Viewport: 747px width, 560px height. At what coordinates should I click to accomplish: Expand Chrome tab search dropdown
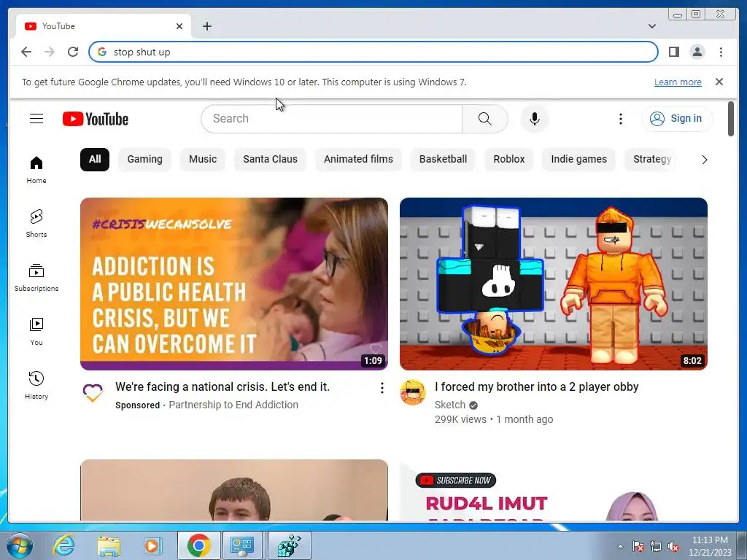click(x=651, y=26)
